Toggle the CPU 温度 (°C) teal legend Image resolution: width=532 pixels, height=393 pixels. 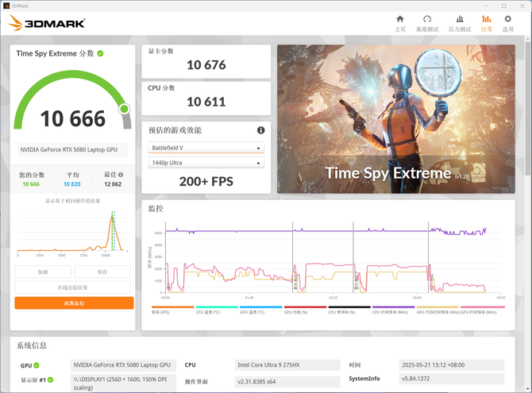coord(217,310)
